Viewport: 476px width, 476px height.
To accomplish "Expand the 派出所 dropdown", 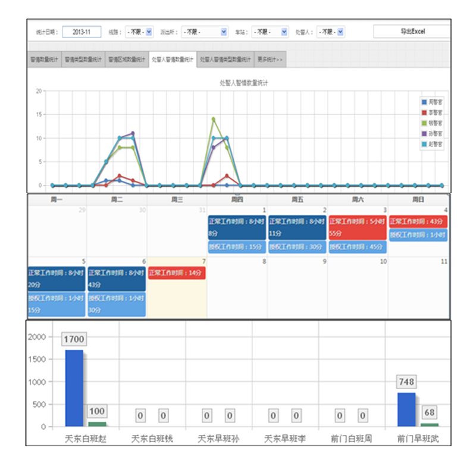I will click(x=204, y=32).
